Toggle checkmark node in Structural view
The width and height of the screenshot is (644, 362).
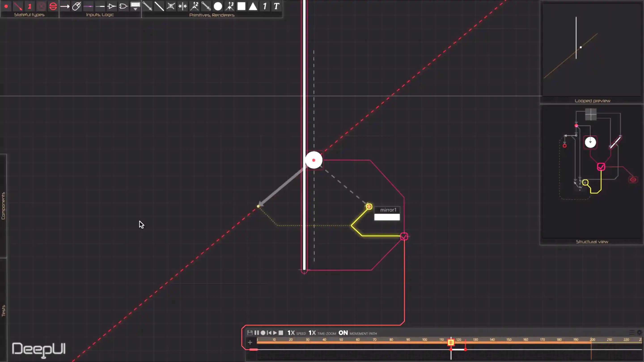coord(601,167)
